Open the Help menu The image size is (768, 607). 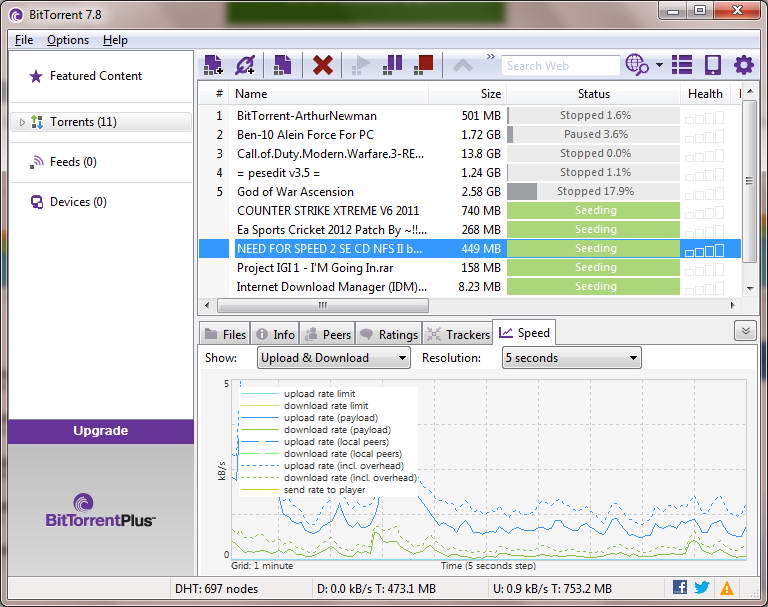pyautogui.click(x=115, y=40)
